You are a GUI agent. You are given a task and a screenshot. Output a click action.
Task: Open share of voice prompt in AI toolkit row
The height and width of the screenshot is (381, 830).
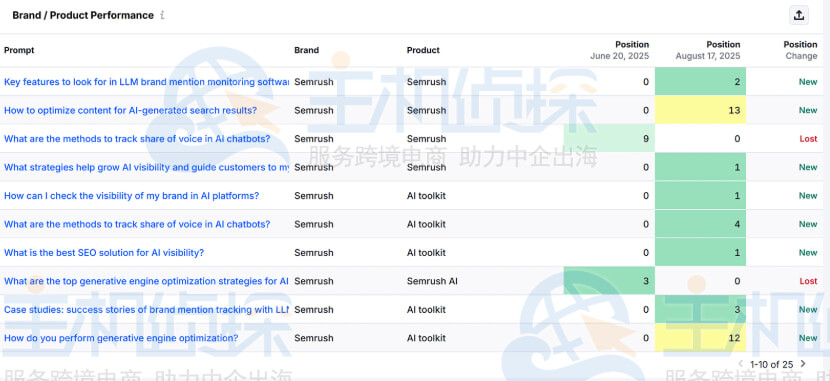click(x=137, y=224)
